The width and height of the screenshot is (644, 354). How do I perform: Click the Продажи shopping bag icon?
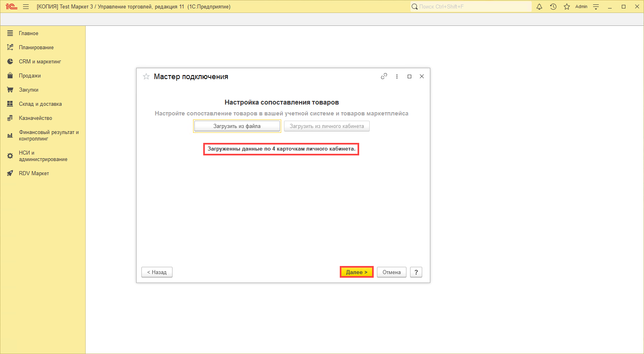pyautogui.click(x=10, y=75)
